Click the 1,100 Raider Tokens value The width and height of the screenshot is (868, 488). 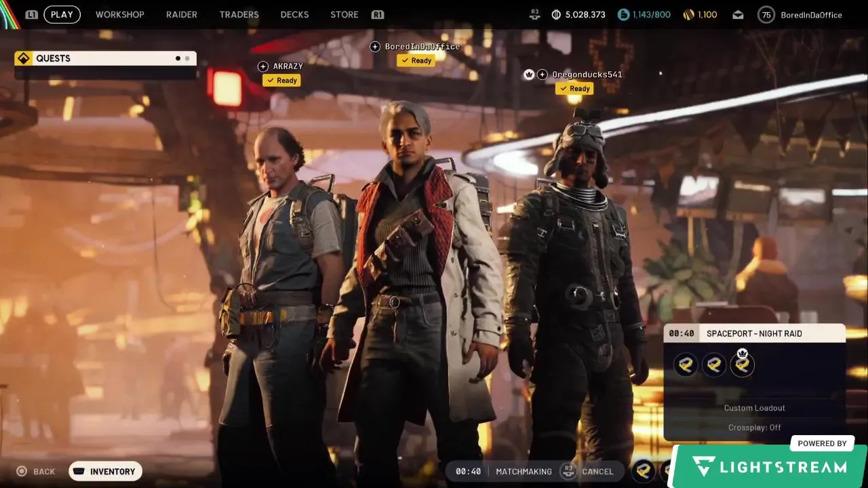(x=707, y=14)
